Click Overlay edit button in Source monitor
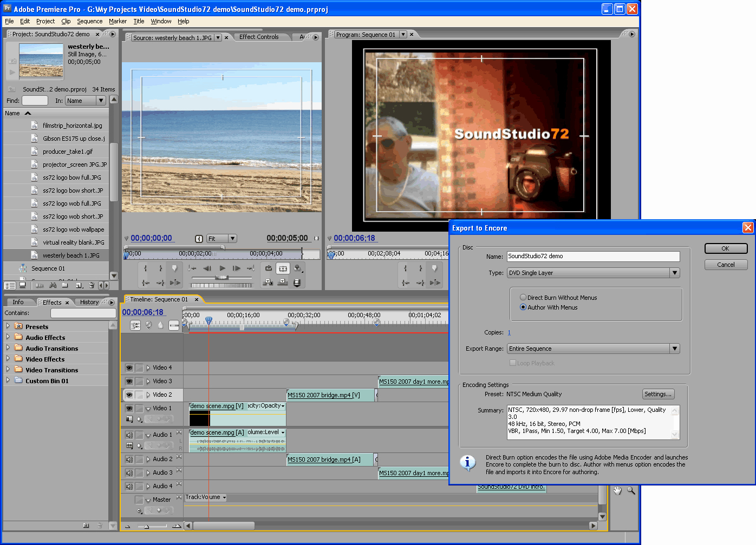 tap(282, 282)
